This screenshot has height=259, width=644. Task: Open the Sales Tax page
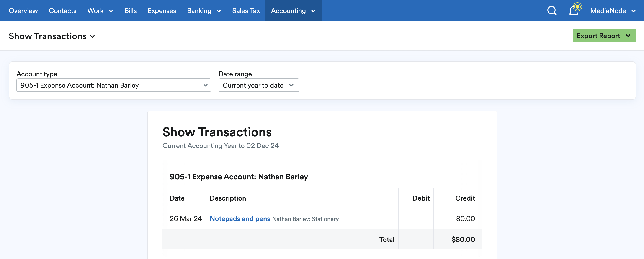point(246,11)
